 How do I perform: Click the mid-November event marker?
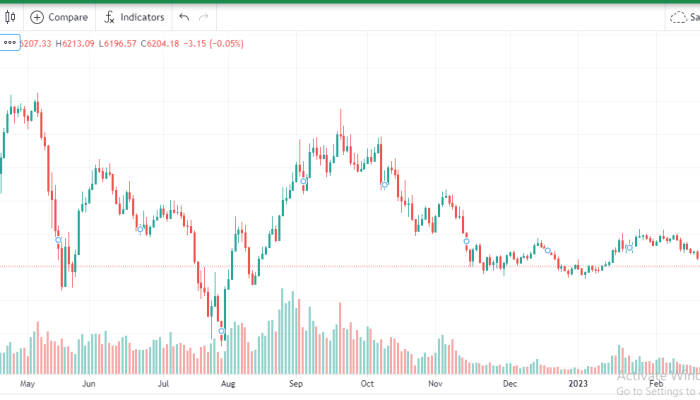pyautogui.click(x=466, y=242)
